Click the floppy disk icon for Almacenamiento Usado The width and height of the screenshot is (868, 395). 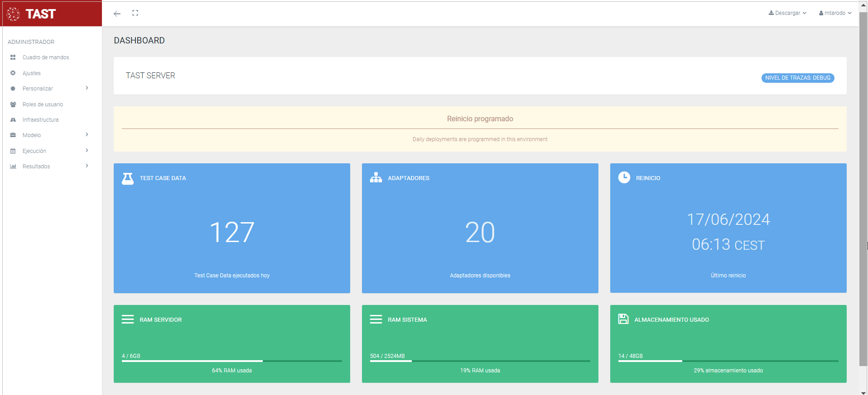(x=623, y=319)
